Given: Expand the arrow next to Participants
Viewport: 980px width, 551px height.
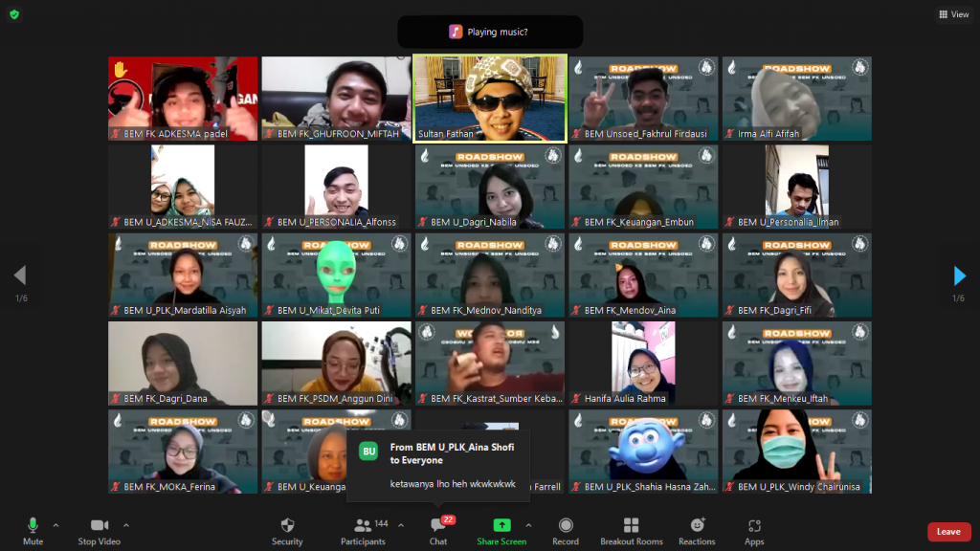Looking at the screenshot, I should pyautogui.click(x=400, y=524).
